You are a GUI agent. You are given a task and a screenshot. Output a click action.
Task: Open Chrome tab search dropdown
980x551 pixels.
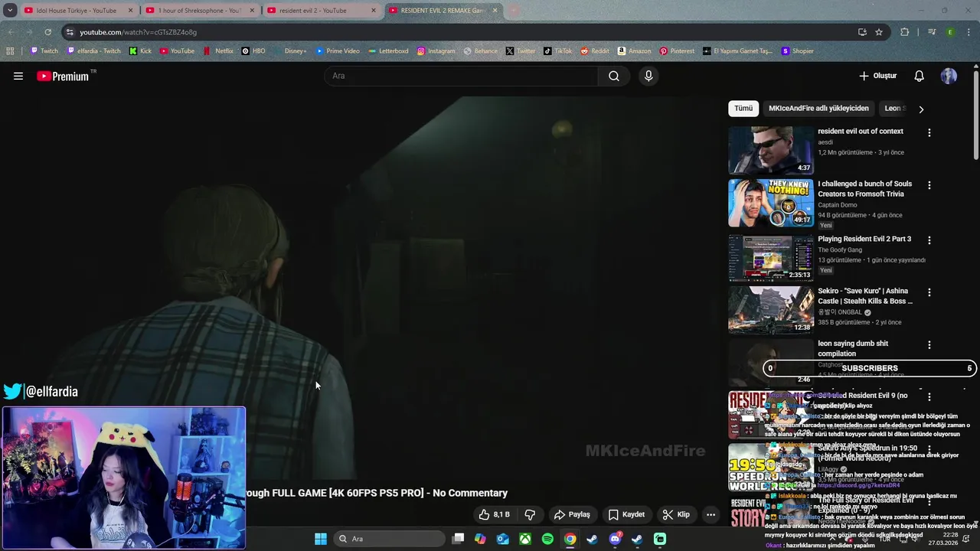pyautogui.click(x=8, y=11)
